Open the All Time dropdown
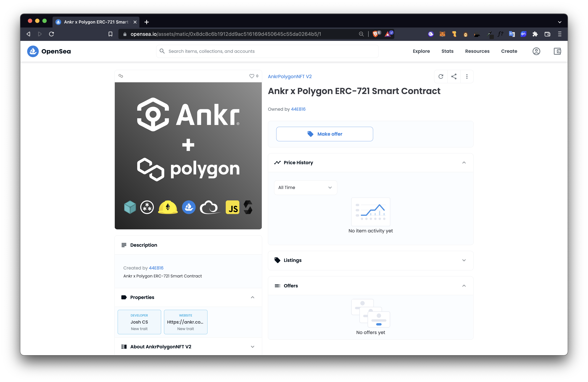 pos(305,188)
